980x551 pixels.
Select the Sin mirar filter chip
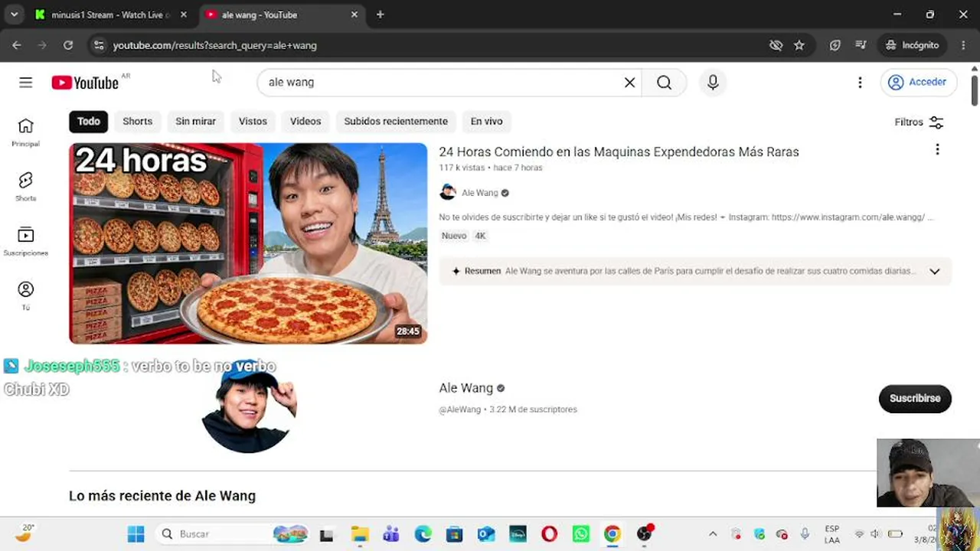pyautogui.click(x=195, y=121)
